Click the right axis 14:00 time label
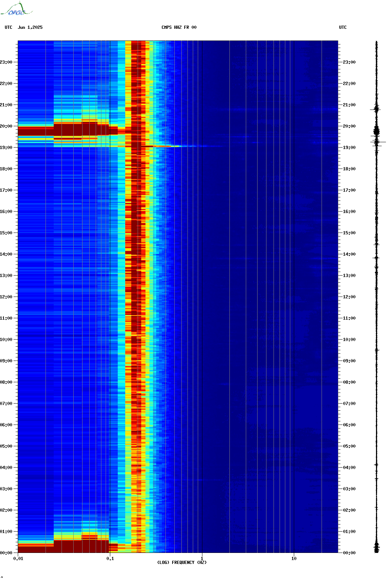This screenshot has height=581, width=392. tap(349, 254)
